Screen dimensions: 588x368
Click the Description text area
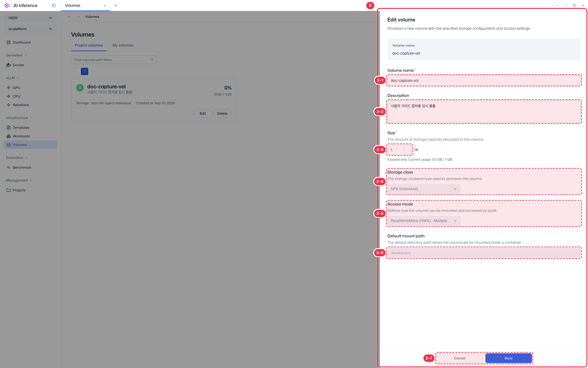click(x=484, y=112)
